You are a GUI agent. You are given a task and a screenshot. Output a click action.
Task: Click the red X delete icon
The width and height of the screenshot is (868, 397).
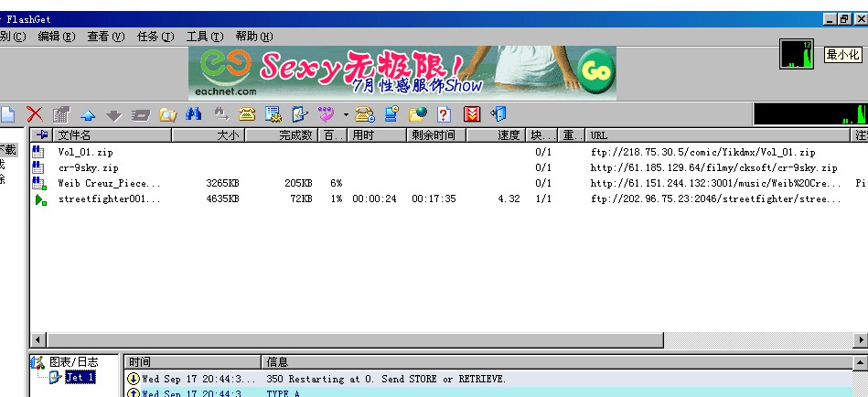[35, 114]
